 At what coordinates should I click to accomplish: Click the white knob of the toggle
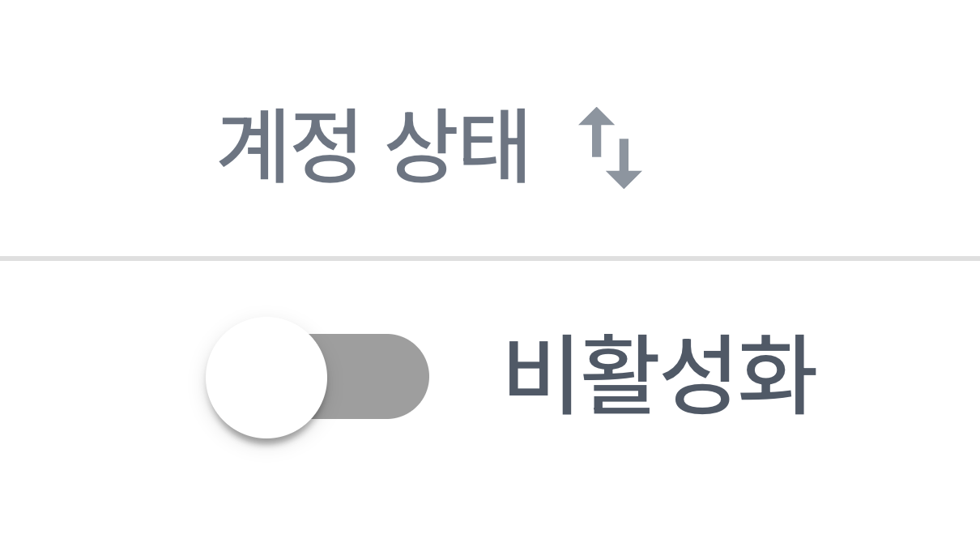pyautogui.click(x=266, y=378)
